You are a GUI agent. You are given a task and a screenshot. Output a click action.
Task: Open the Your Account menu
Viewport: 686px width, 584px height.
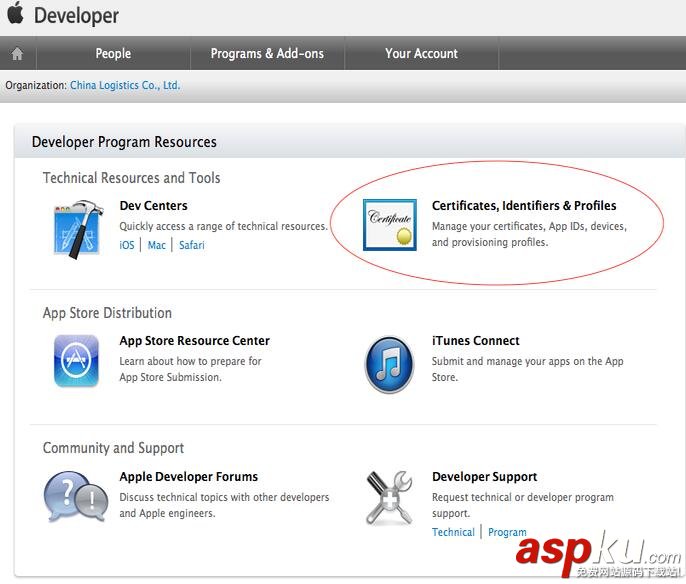[421, 53]
